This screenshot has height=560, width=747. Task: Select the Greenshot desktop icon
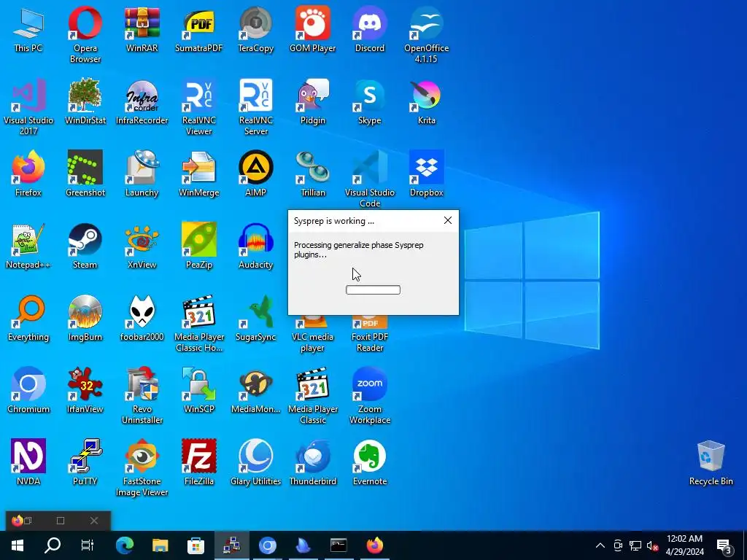[85, 174]
